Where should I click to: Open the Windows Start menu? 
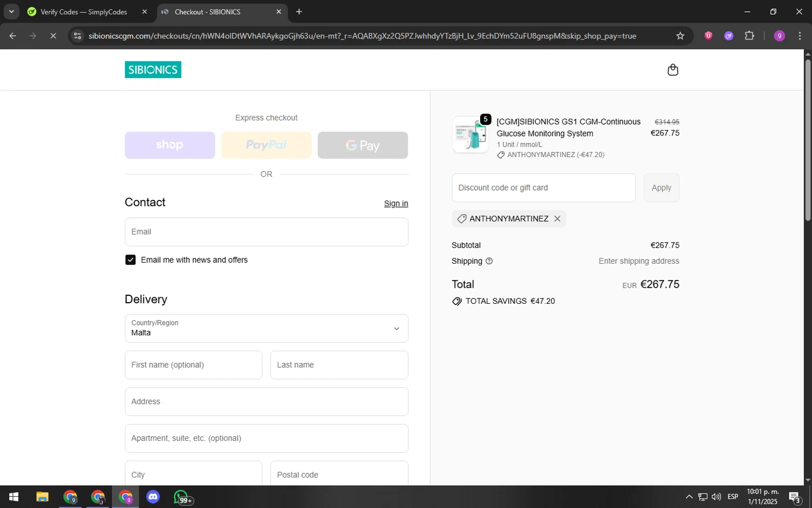pos(14,497)
